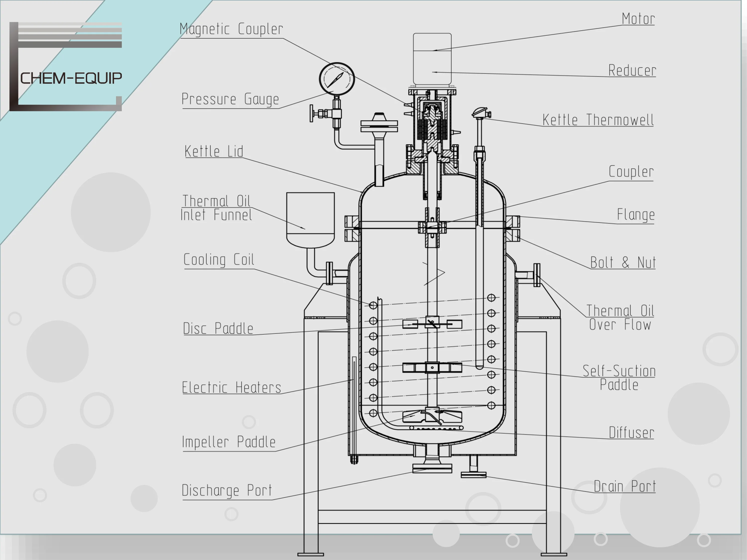This screenshot has height=560, width=747.
Task: Click the "Flange" label
Action: click(x=636, y=215)
